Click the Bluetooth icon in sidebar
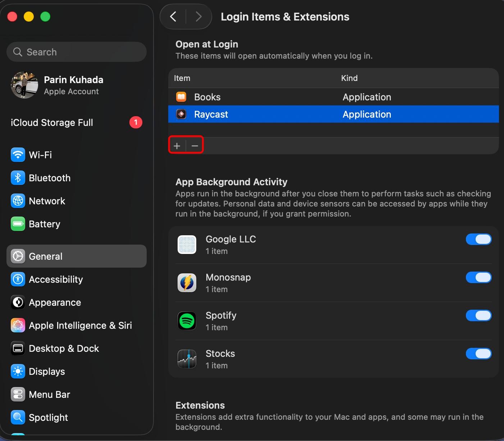 click(18, 178)
